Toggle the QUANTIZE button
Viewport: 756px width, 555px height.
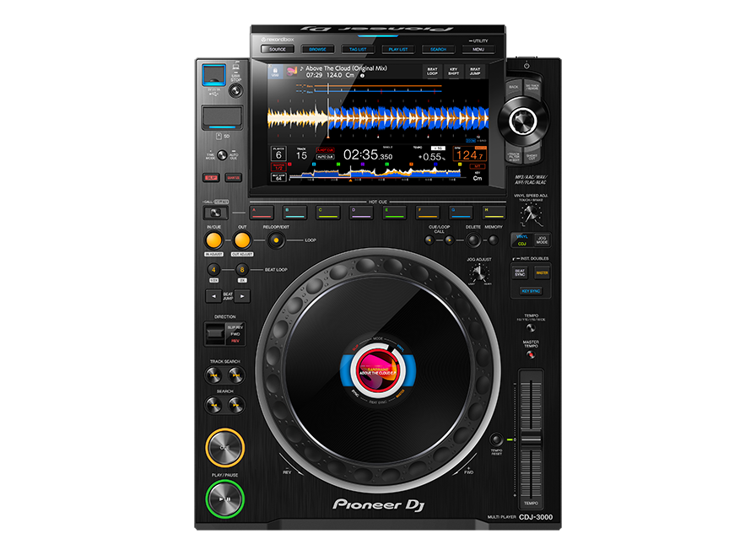coord(234,178)
